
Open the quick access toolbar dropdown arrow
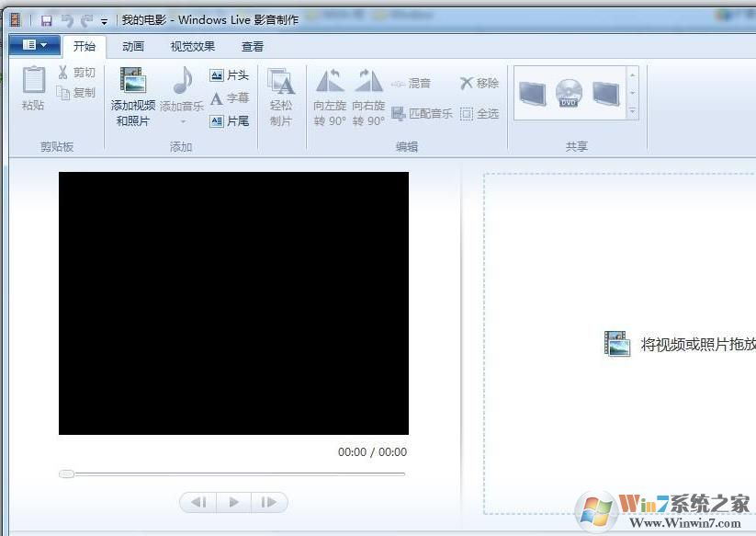click(104, 18)
